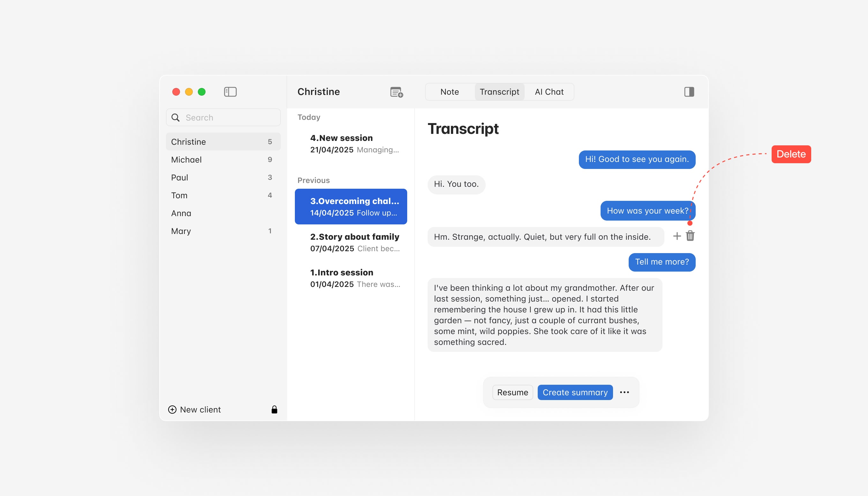Click the plus circle New client icon
This screenshot has height=496, width=868.
pos(173,410)
